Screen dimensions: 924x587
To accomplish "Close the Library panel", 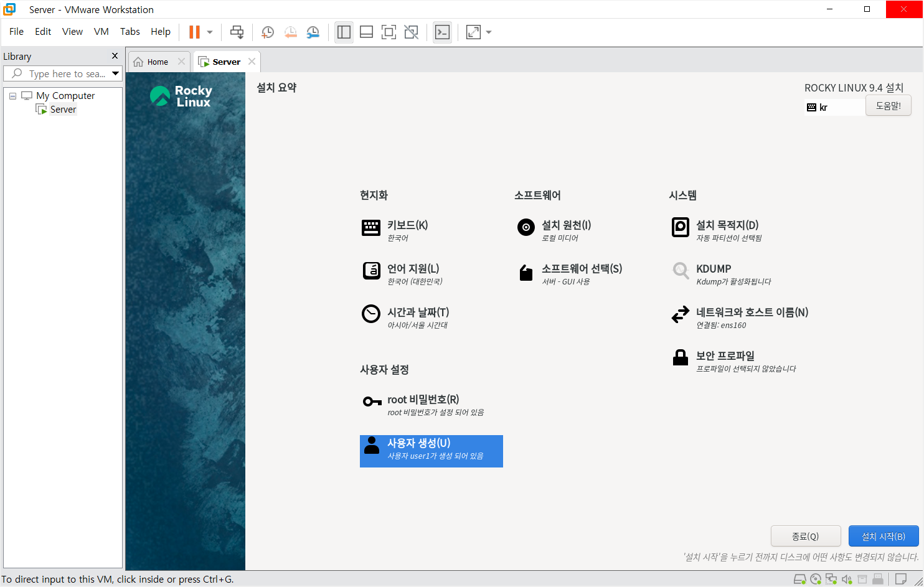I will [115, 56].
